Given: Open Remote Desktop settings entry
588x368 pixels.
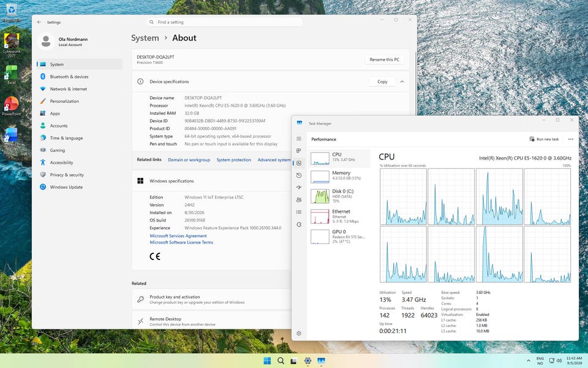Looking at the screenshot, I should [x=211, y=320].
